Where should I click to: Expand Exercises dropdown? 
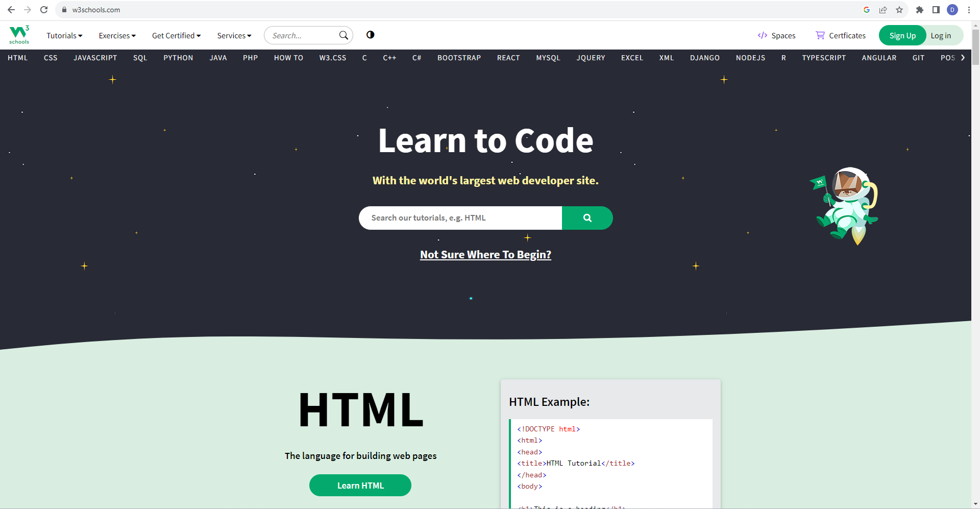click(117, 35)
